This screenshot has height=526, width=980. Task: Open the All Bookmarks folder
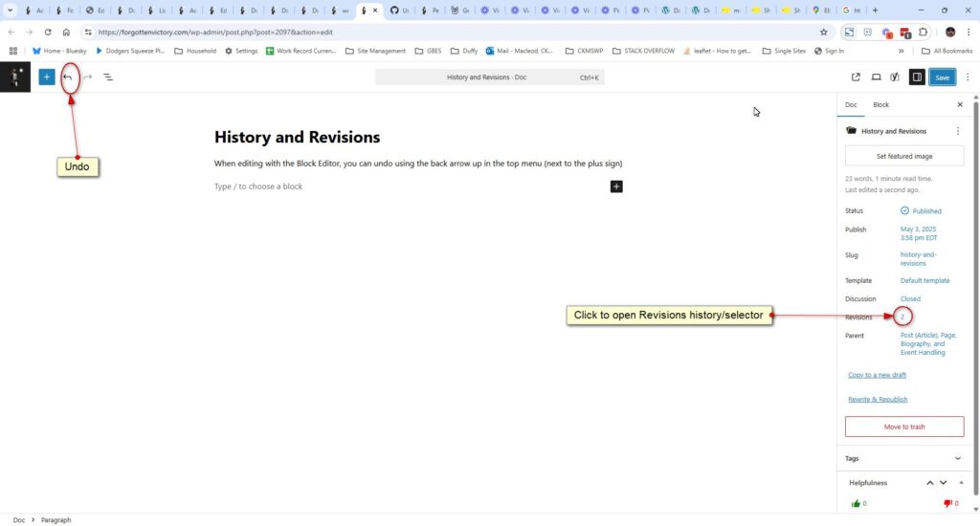pyautogui.click(x=947, y=51)
